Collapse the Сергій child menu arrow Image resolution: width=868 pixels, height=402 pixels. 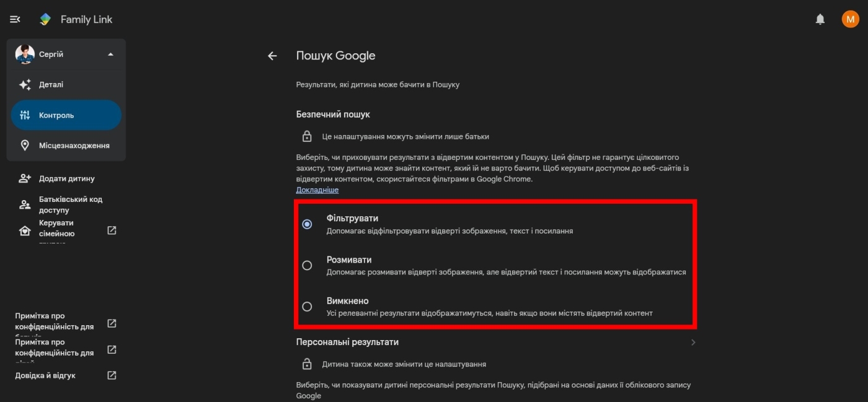pos(110,55)
